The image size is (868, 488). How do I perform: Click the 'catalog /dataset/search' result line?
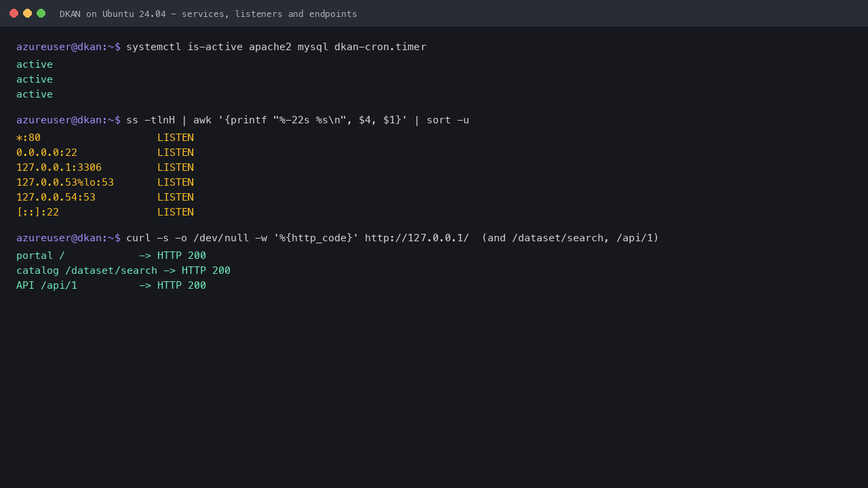click(x=123, y=270)
